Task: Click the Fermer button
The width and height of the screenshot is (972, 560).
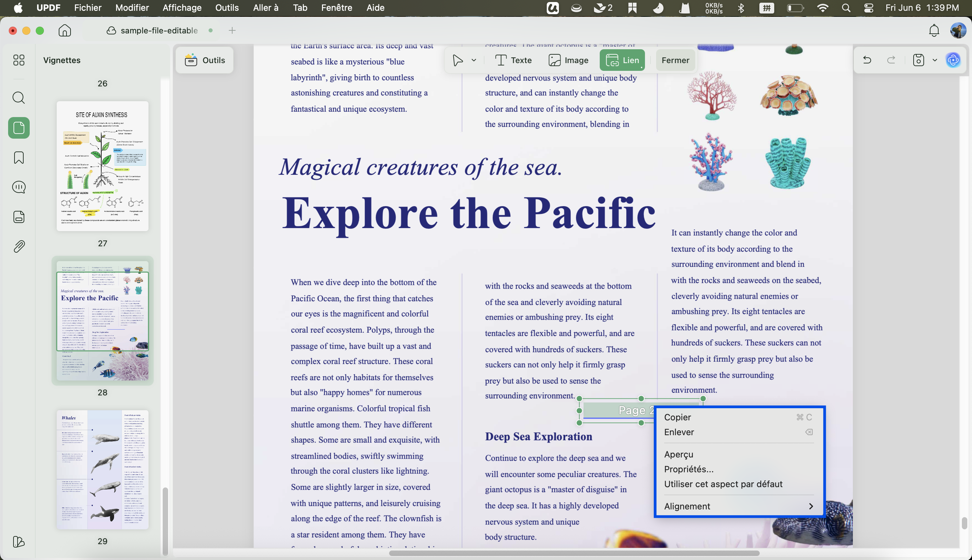Action: coord(675,60)
